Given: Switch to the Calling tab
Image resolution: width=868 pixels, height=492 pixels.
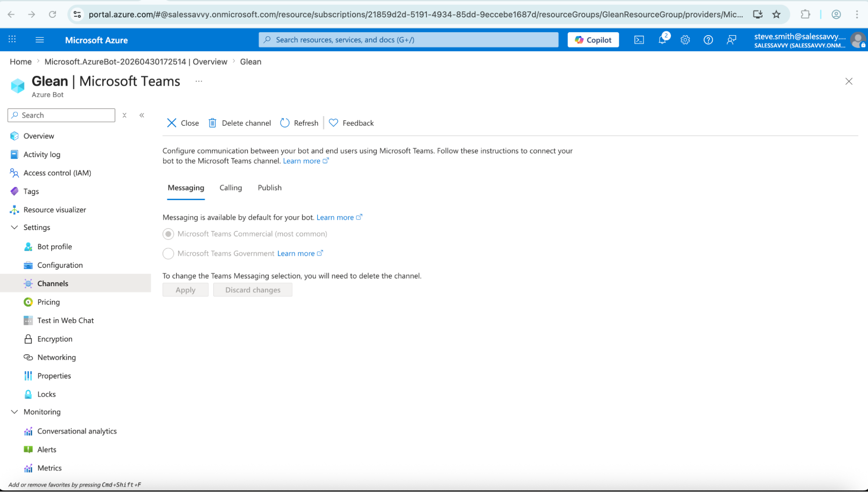Looking at the screenshot, I should tap(231, 188).
